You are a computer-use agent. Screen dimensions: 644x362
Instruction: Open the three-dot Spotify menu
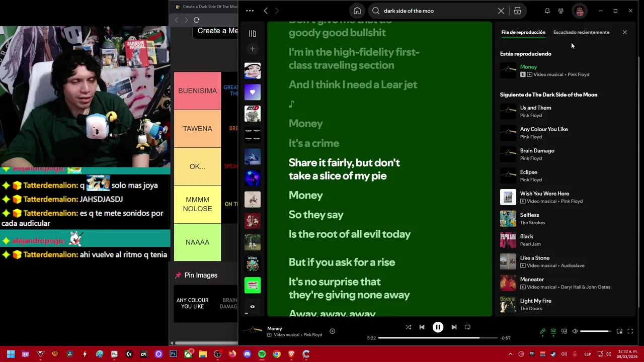pos(250,11)
